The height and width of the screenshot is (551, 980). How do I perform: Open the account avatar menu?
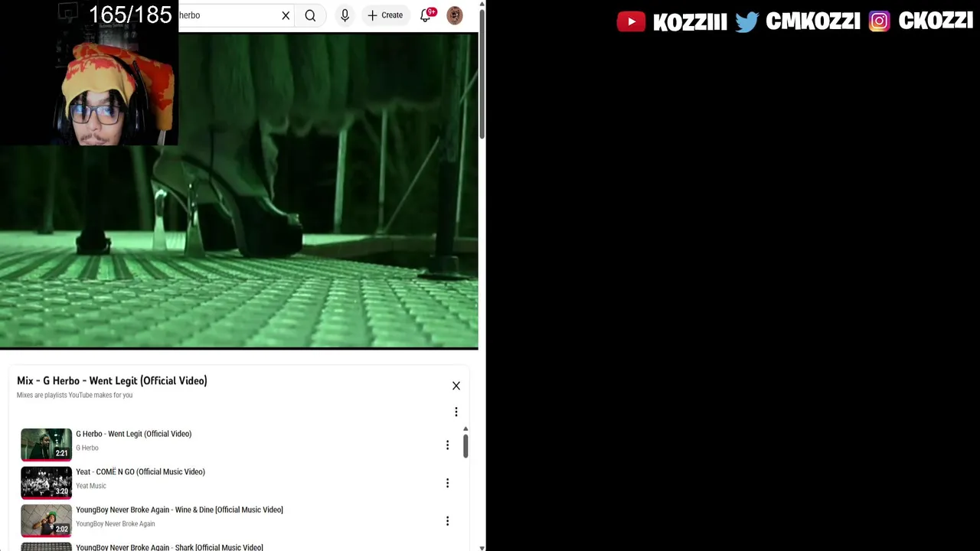point(455,15)
